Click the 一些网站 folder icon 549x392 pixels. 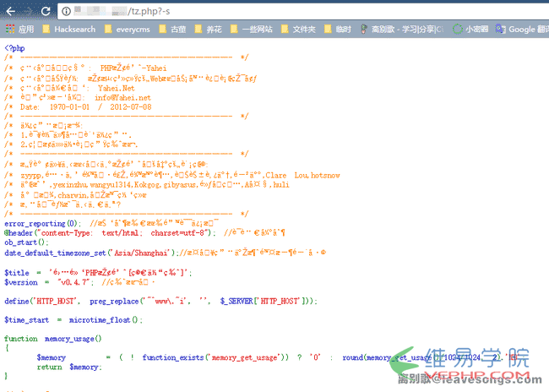point(234,29)
